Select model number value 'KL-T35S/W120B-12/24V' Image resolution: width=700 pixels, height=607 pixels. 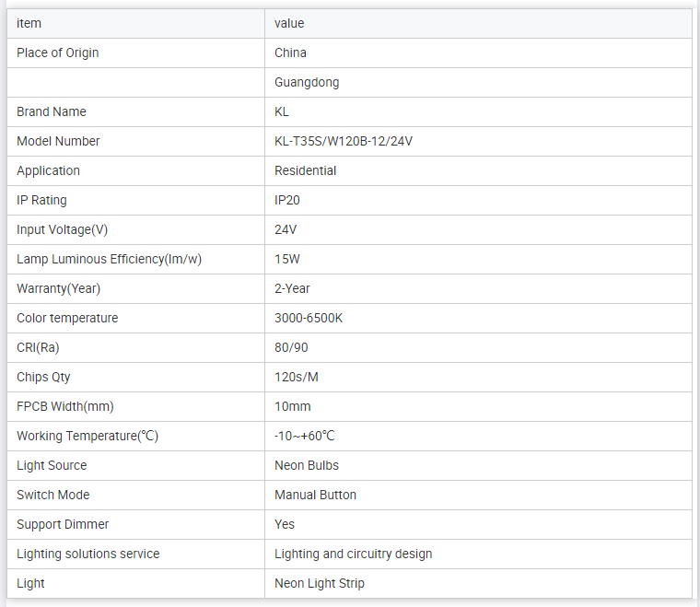point(344,141)
